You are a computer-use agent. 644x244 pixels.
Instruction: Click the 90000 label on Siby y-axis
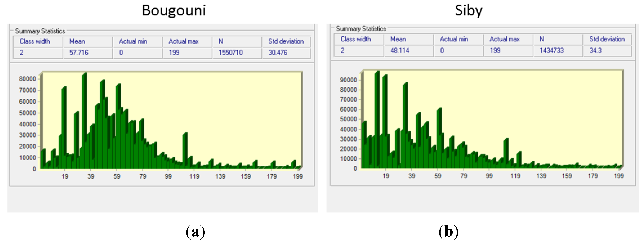pos(348,80)
